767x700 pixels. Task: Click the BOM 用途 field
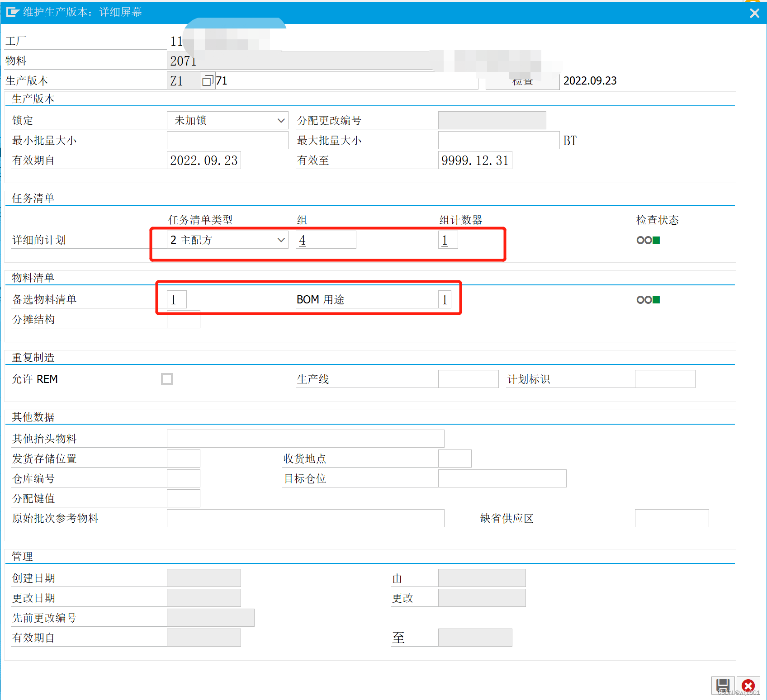tap(445, 299)
